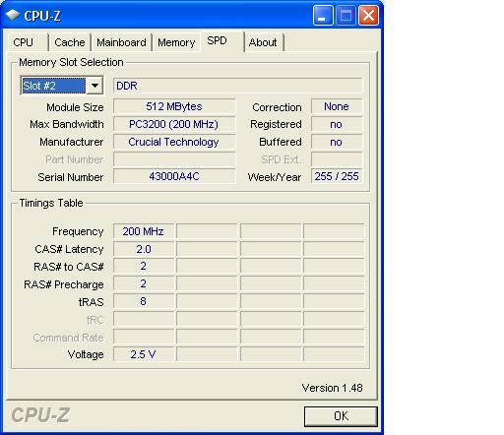Minimize the CPU-Z window
The width and height of the screenshot is (504, 435).
tap(323, 16)
